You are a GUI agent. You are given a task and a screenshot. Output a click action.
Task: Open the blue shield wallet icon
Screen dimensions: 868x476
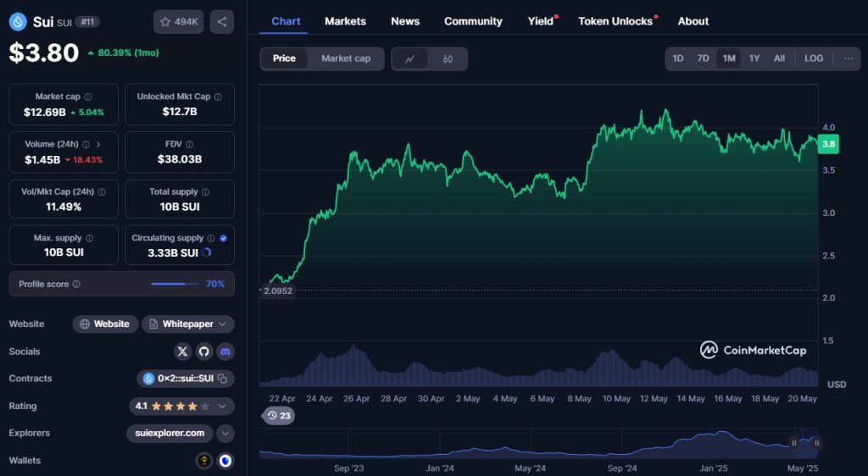point(225,461)
